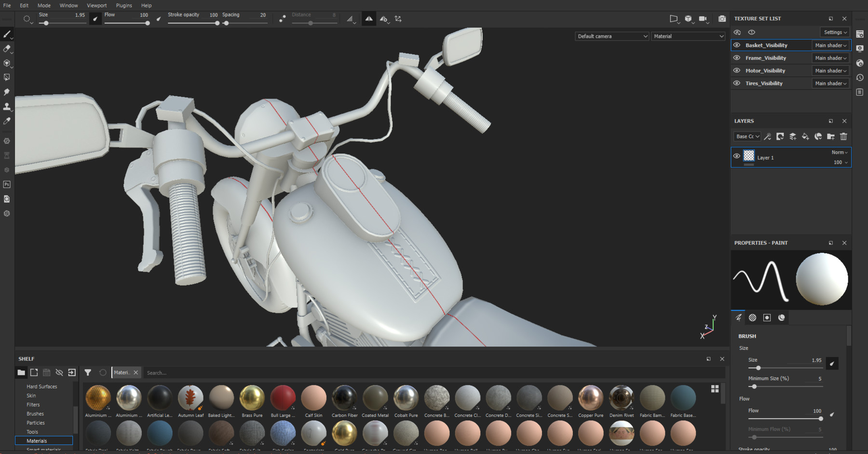This screenshot has height=454, width=868.
Task: Activate the Projection tool
Action: point(7,63)
